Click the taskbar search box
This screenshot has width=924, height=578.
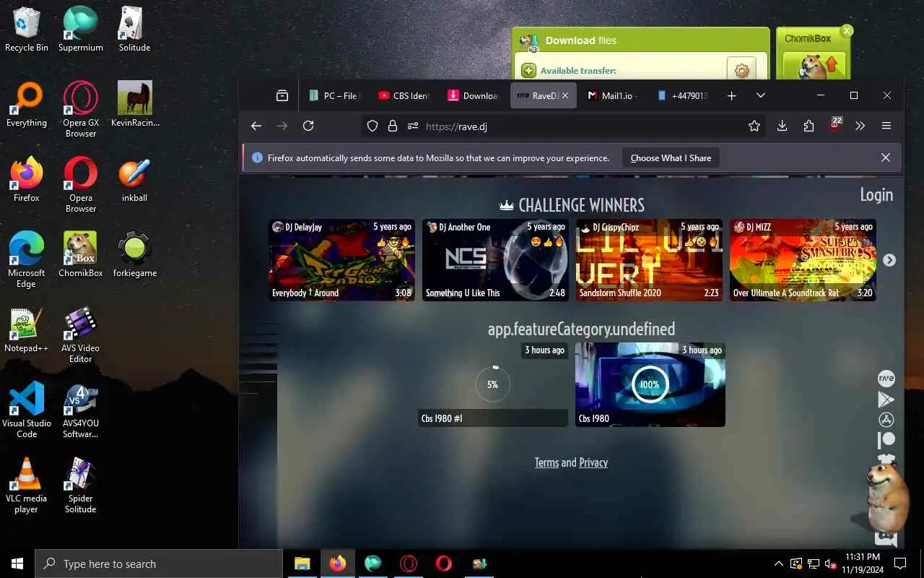(159, 564)
